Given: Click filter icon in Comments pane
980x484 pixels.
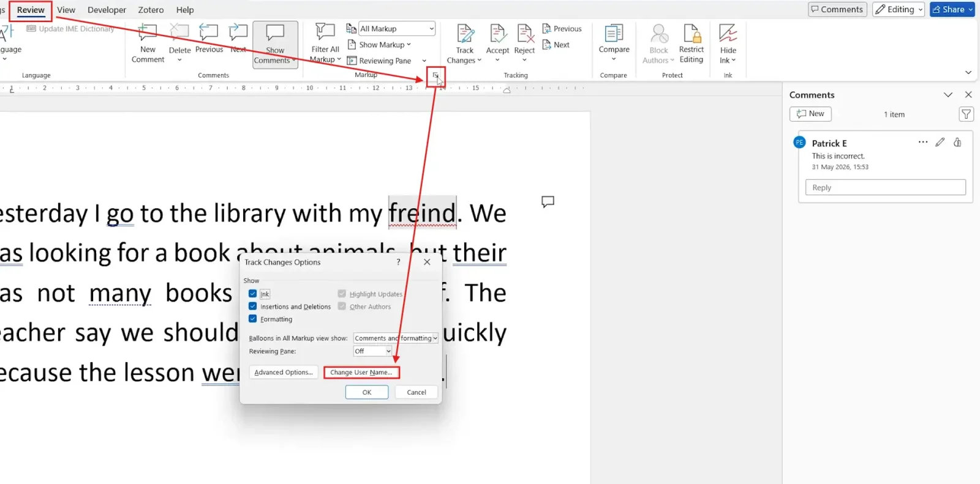Looking at the screenshot, I should coord(966,114).
